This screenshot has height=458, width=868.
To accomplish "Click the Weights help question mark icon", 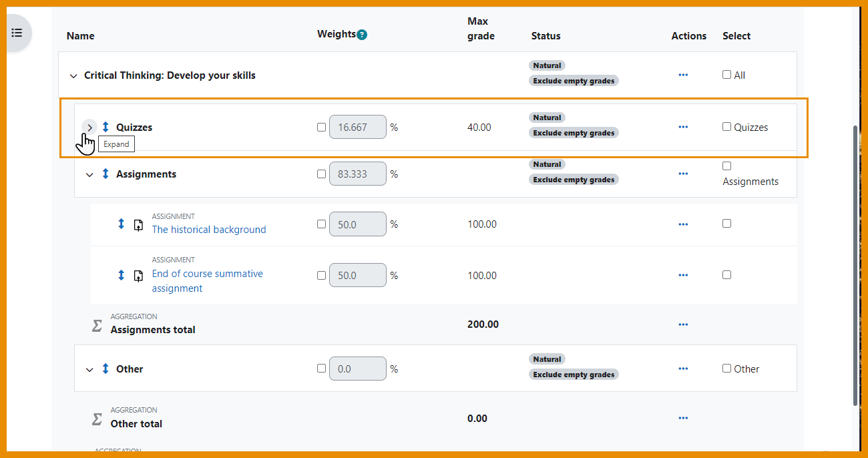I will click(362, 35).
